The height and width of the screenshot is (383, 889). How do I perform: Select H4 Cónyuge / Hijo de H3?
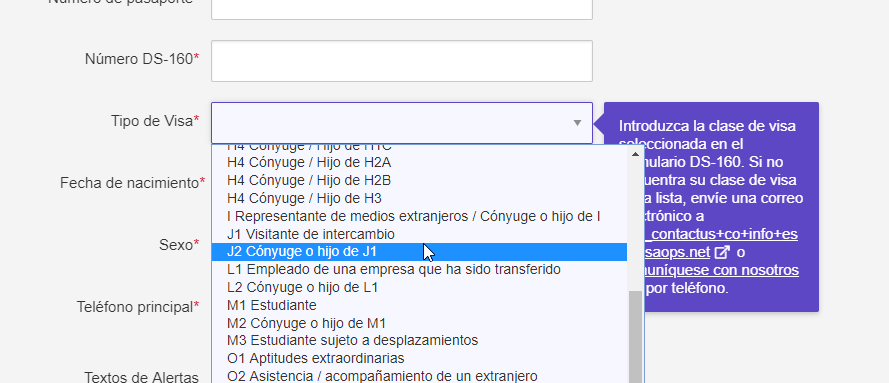[419, 198]
